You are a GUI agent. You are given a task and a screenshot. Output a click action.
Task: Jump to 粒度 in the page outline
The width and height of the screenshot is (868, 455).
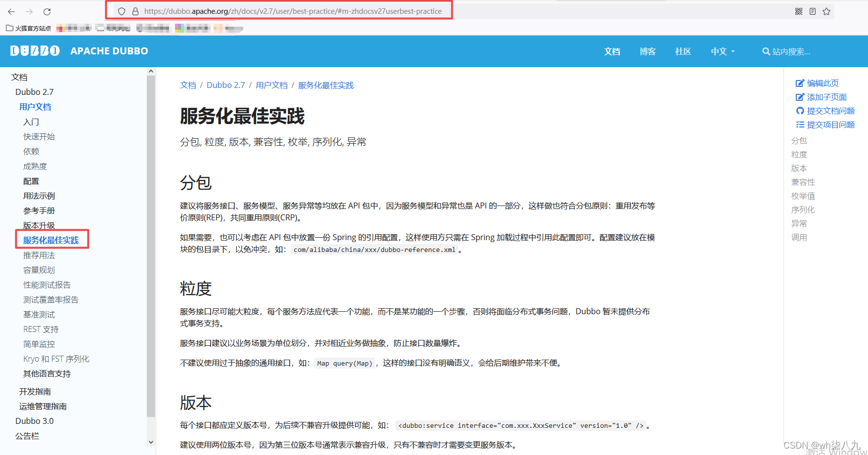(799, 155)
